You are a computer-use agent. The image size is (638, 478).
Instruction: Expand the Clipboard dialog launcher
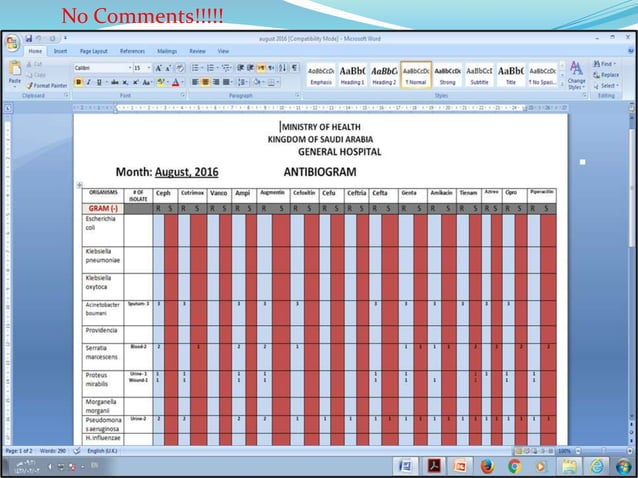tap(66, 95)
